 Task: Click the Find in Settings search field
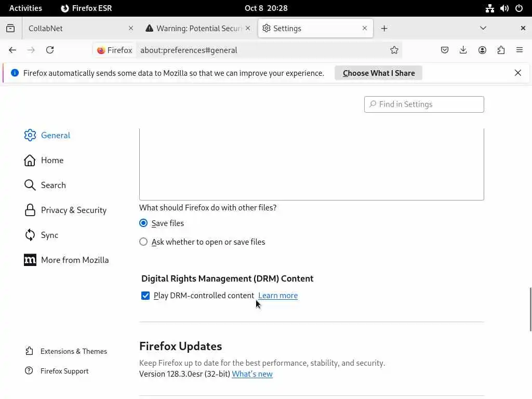tap(424, 104)
